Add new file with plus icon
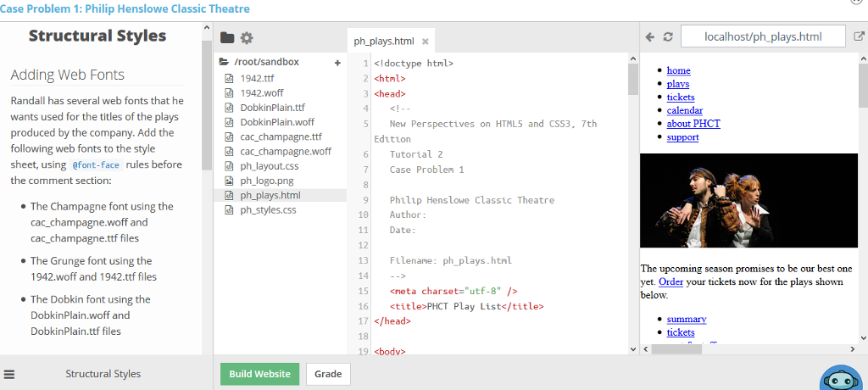This screenshot has height=390, width=868. [x=337, y=63]
